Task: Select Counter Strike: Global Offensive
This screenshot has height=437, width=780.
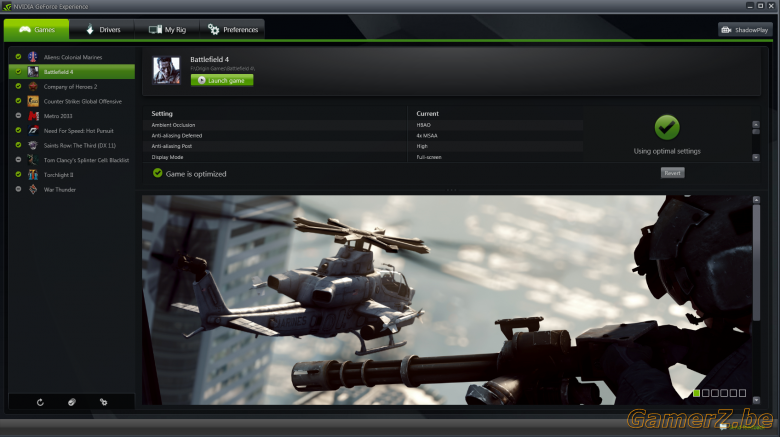Action: pos(72,101)
